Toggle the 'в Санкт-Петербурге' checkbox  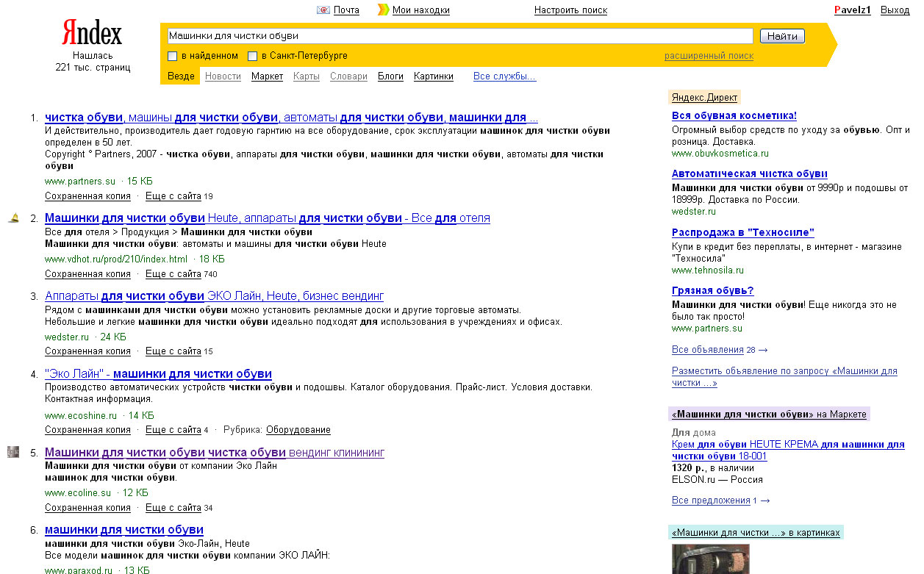coord(253,56)
